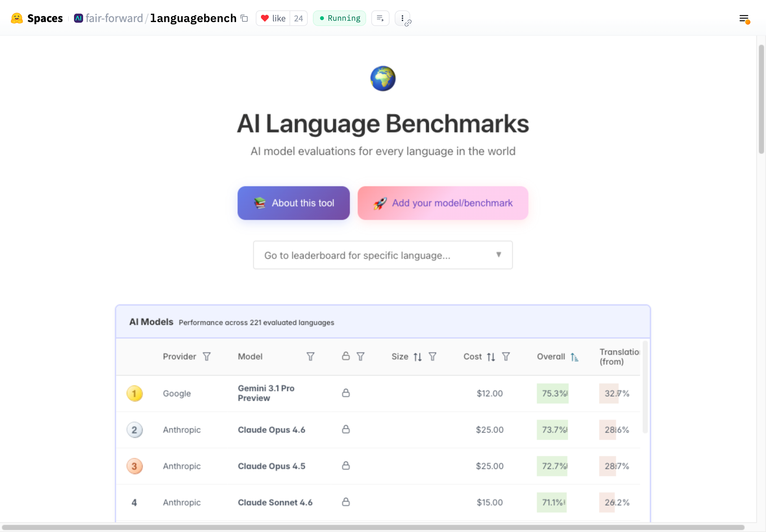Select Claude Opus 4.6 model name
766x532 pixels.
coord(271,430)
